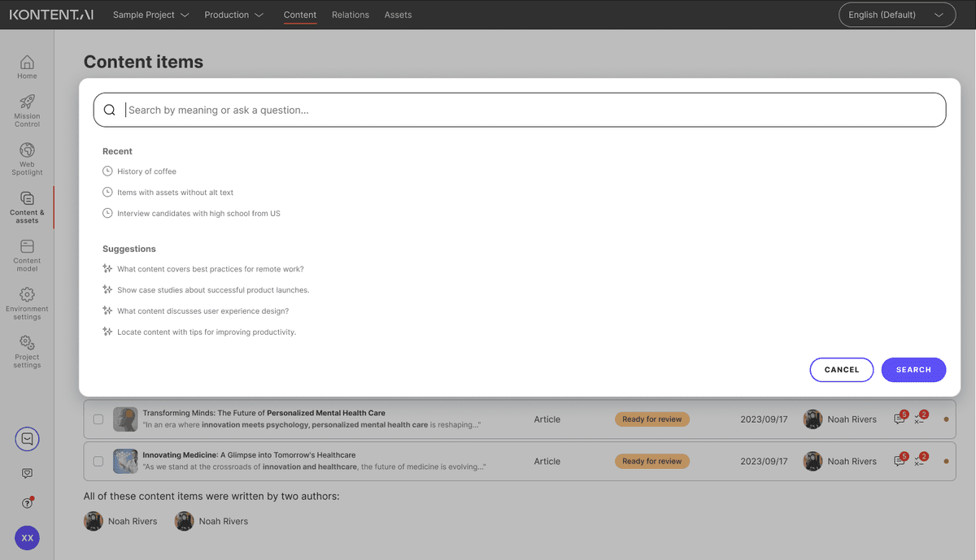
Task: Open Environment settings gear icon
Action: pyautogui.click(x=27, y=300)
